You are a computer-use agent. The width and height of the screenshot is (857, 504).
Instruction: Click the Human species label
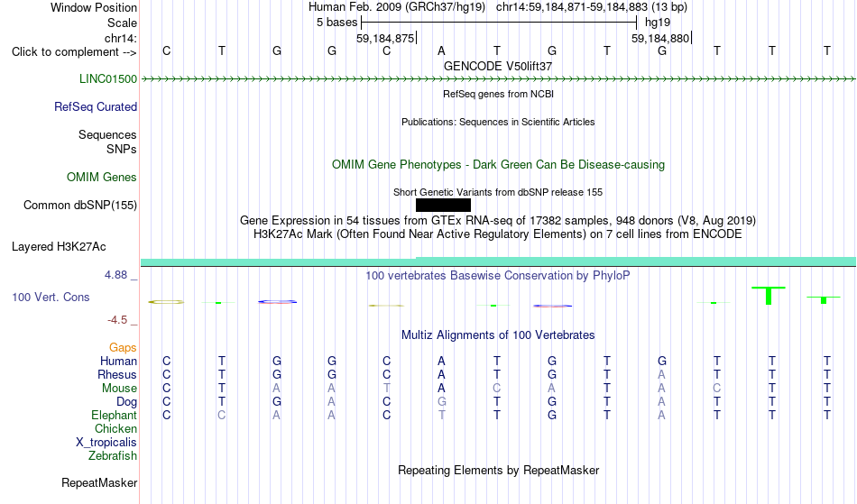(x=118, y=361)
